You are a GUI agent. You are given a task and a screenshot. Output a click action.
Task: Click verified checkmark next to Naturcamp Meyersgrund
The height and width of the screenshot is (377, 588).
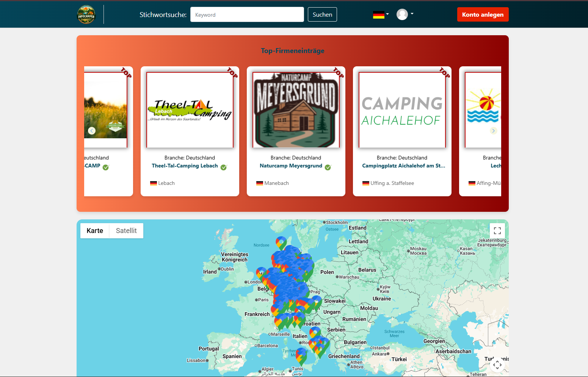tap(328, 167)
